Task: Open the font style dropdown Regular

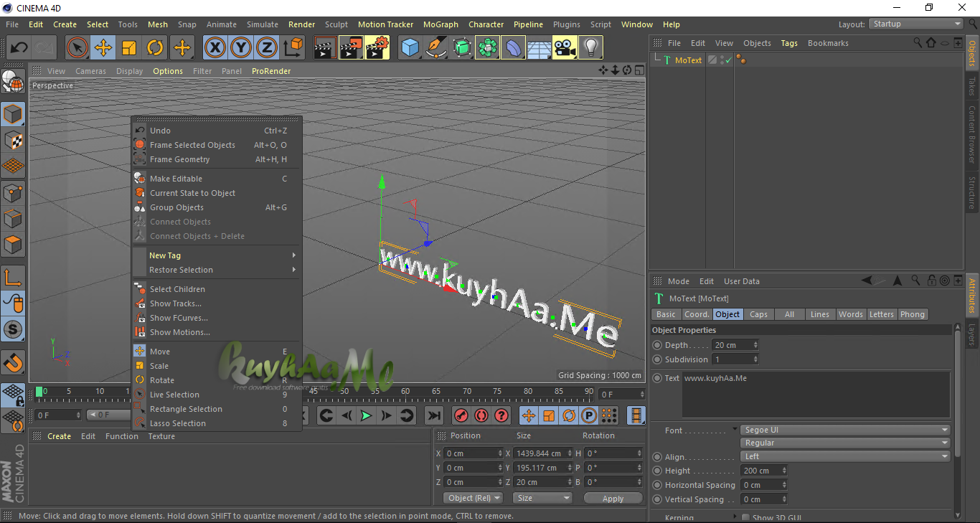Action: pyautogui.click(x=845, y=443)
